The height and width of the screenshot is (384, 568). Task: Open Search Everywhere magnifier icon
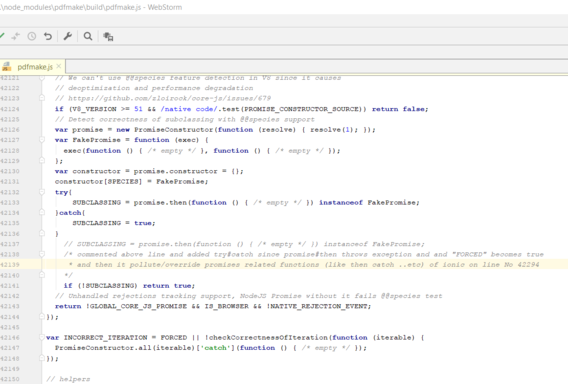tap(88, 36)
